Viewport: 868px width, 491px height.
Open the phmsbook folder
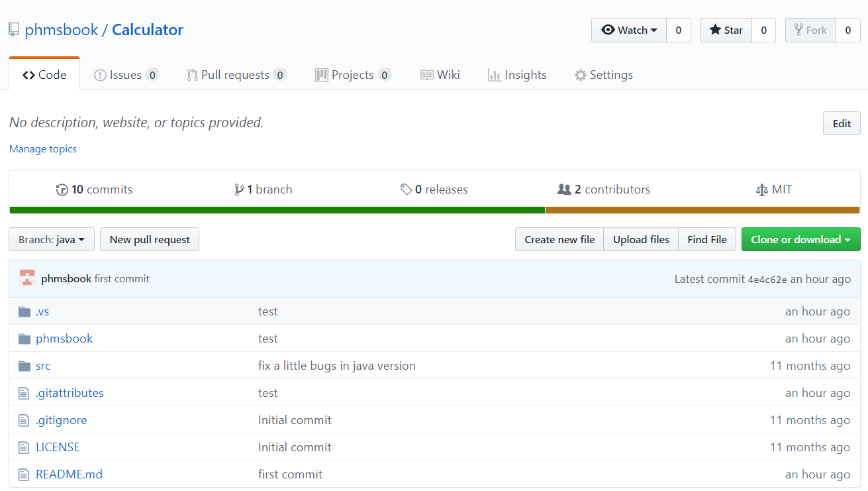coord(64,339)
